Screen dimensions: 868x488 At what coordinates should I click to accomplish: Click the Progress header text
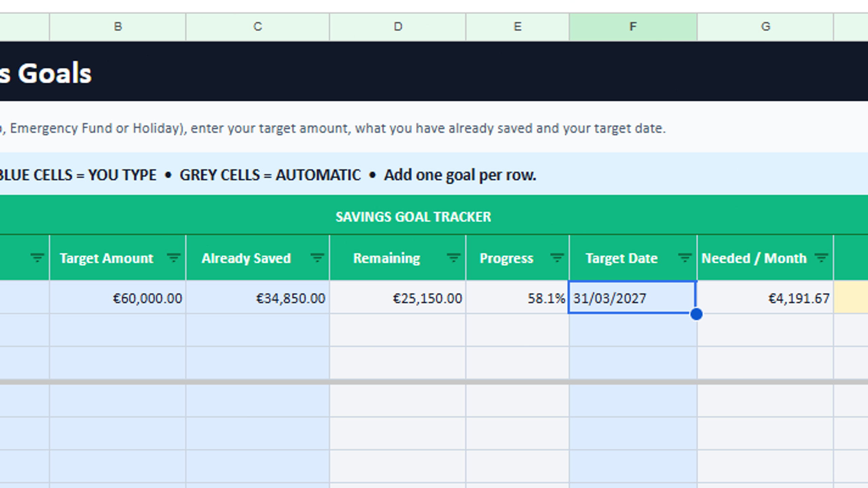coord(506,258)
